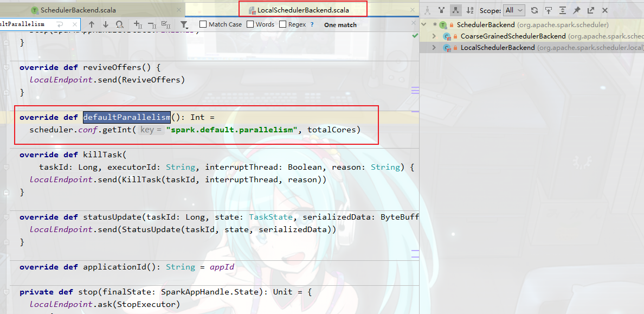Open the Scope All dropdown
The width and height of the screenshot is (644, 314).
[x=514, y=10]
